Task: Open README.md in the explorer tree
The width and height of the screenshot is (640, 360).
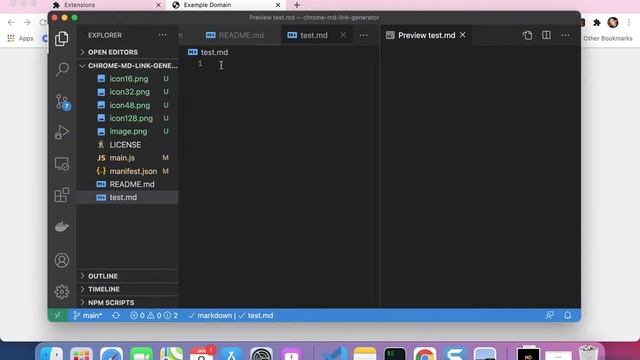Action: click(128, 184)
